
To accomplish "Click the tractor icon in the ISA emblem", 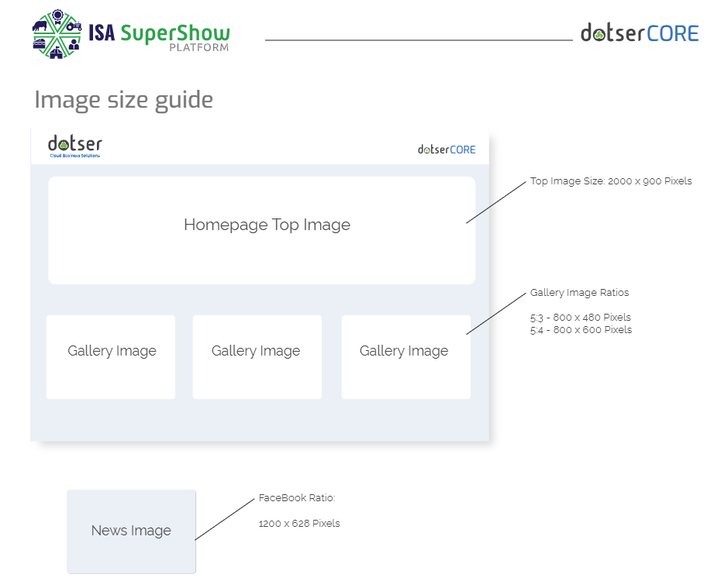I will tap(74, 26).
